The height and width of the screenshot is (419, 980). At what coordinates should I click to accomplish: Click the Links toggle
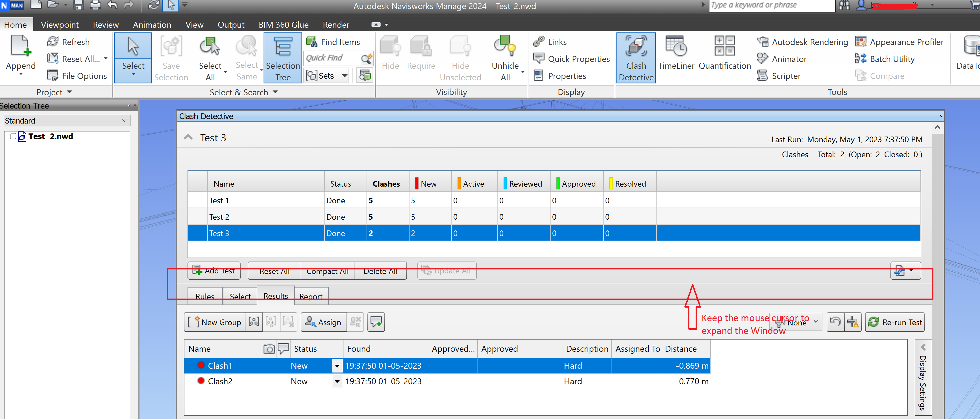tap(550, 42)
